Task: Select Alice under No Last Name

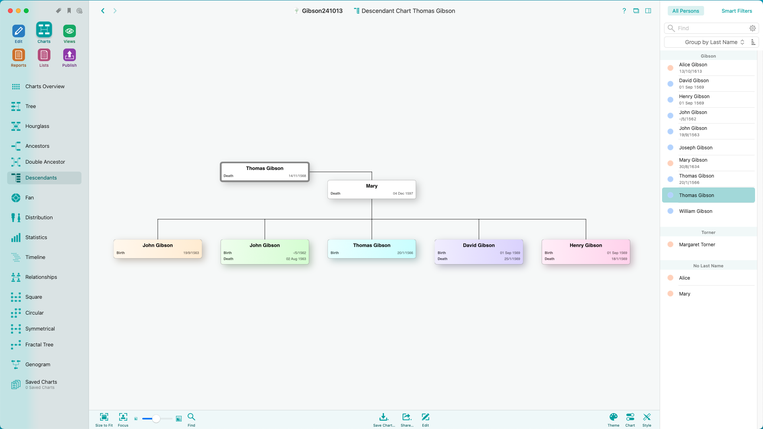Action: point(708,278)
